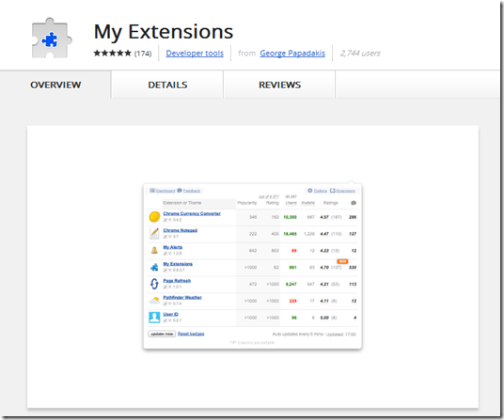Sort by the Popularity column header

[247, 203]
